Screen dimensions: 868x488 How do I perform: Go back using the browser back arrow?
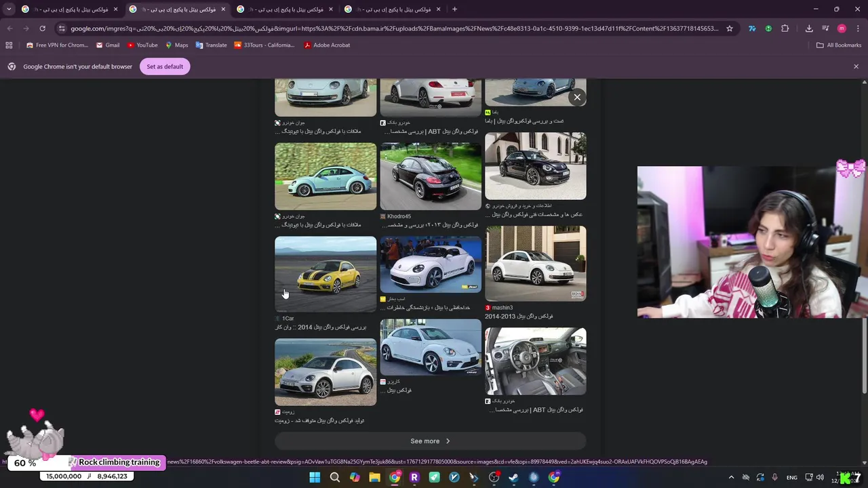[x=9, y=28]
